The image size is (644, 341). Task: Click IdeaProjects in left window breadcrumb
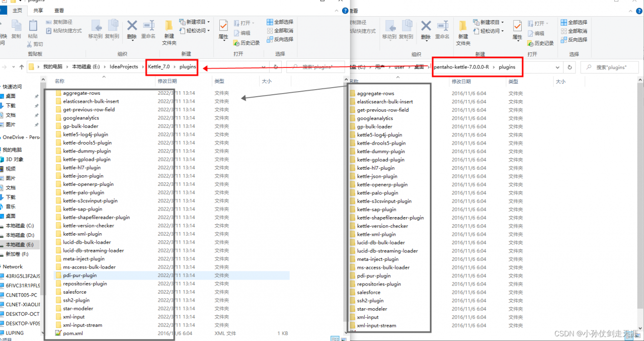[124, 66]
